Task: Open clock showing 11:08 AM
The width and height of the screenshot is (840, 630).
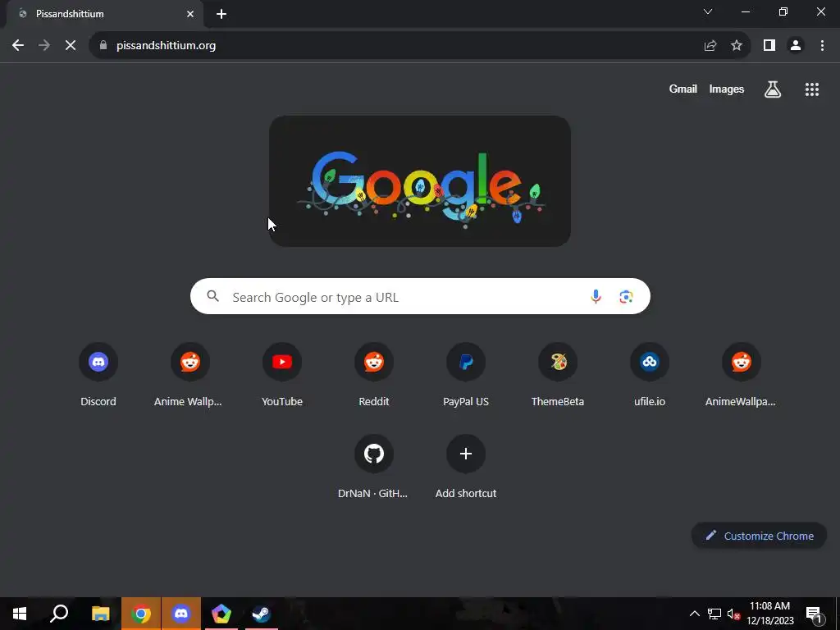Action: [x=769, y=614]
